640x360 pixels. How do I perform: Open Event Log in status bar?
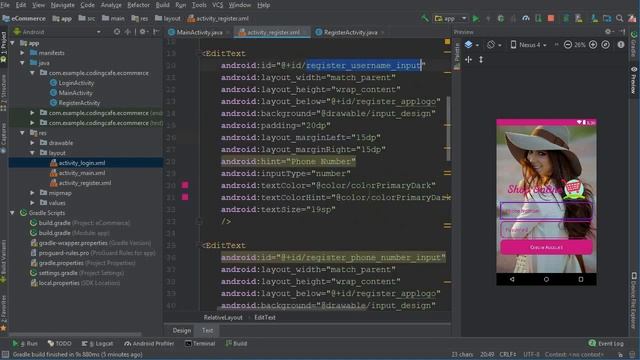[x=606, y=344]
